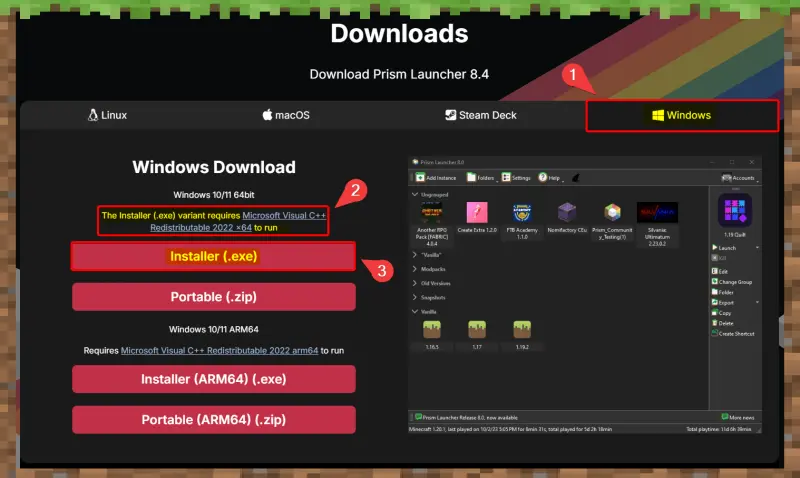The width and height of the screenshot is (800, 478).
Task: Select the FTB Academy 1.1.0 instance
Action: click(522, 220)
